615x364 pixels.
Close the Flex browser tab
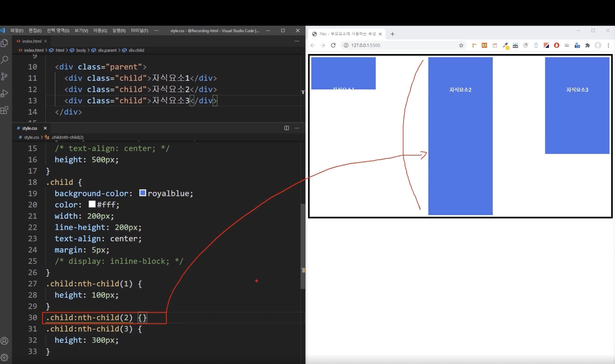(x=380, y=34)
